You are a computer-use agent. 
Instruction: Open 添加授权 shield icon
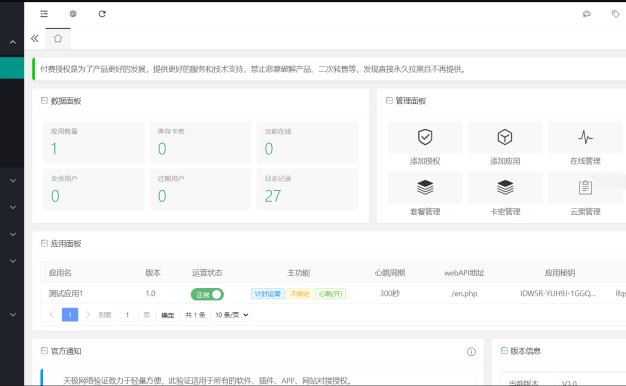coord(425,137)
